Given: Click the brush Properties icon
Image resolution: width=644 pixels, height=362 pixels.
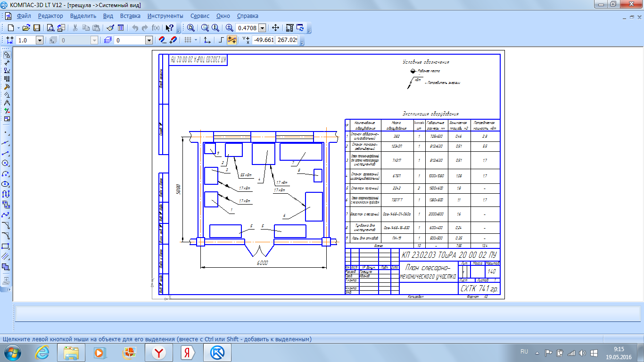Looking at the screenshot, I should click(x=110, y=28).
